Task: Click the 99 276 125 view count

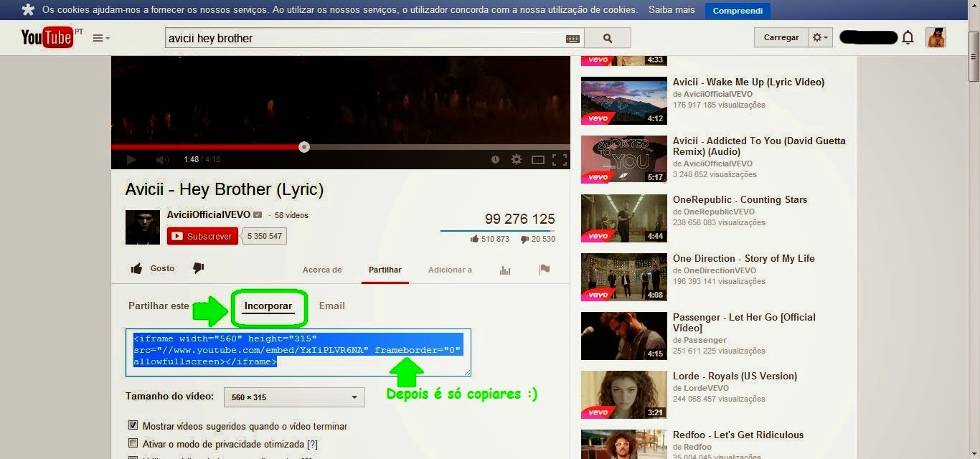Action: click(x=519, y=219)
